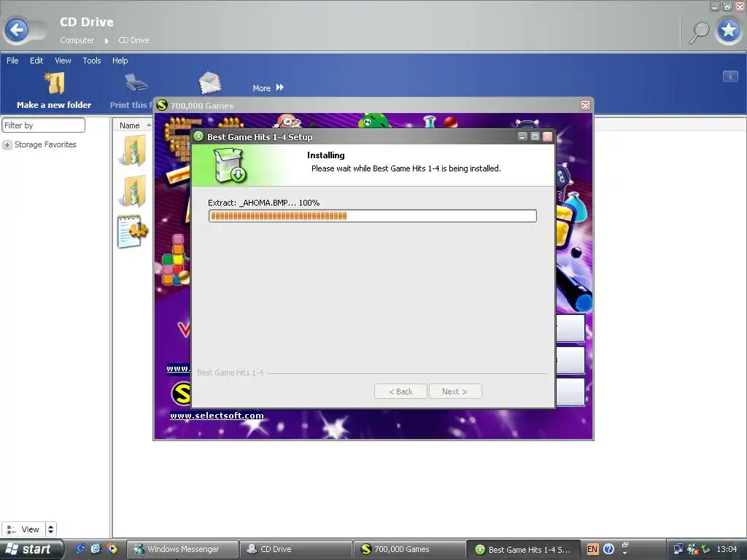This screenshot has width=747, height=560.
Task: Click the third system tray icon
Action: tap(705, 549)
